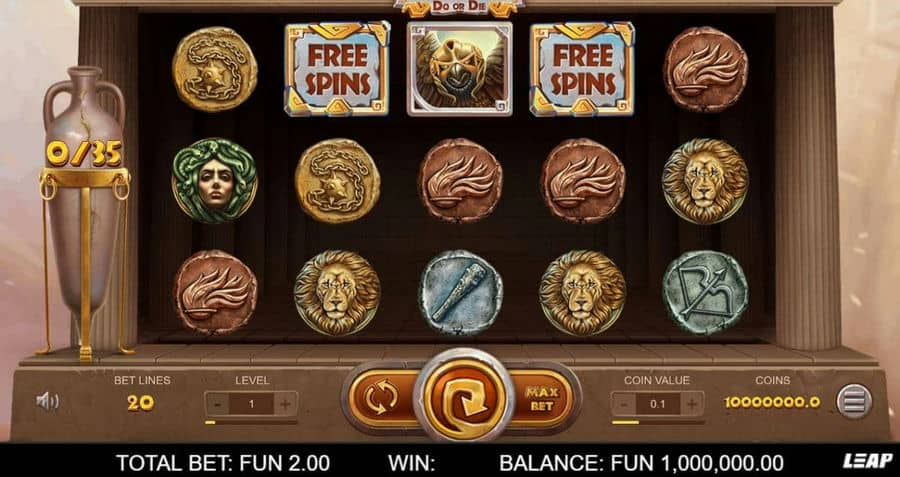Click the coin value slider bar
The width and height of the screenshot is (900, 477).
(x=658, y=422)
